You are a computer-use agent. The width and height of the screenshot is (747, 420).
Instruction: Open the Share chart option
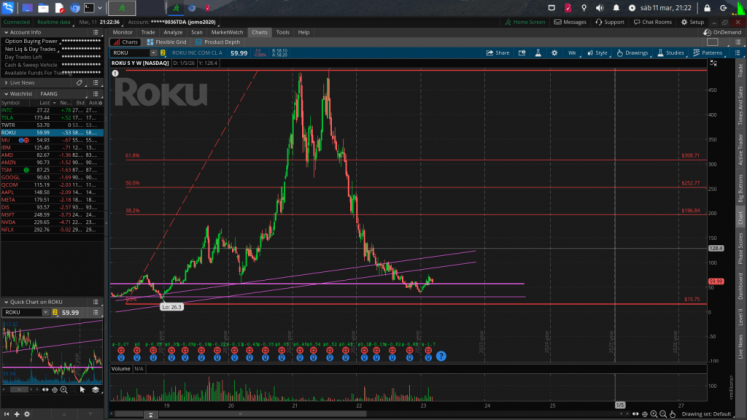point(498,53)
